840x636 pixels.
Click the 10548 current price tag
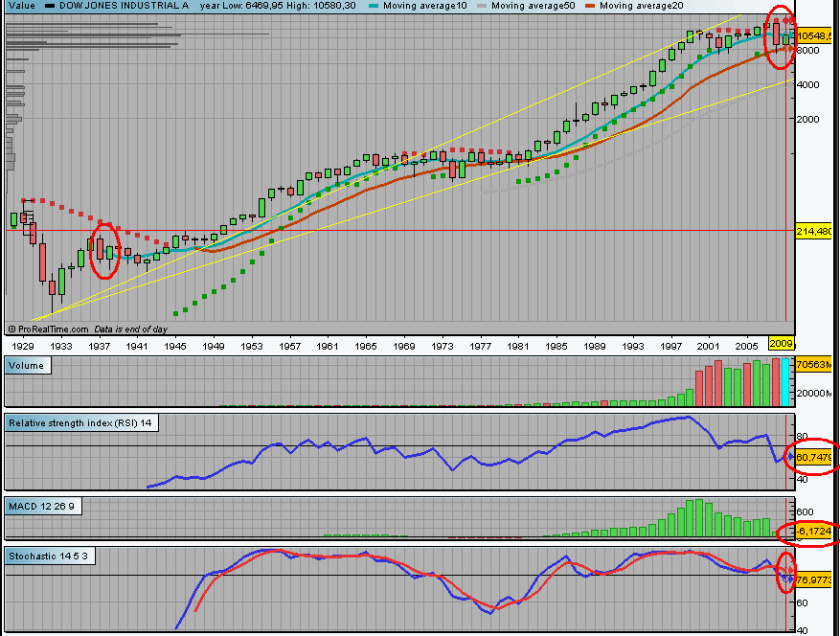[814, 35]
